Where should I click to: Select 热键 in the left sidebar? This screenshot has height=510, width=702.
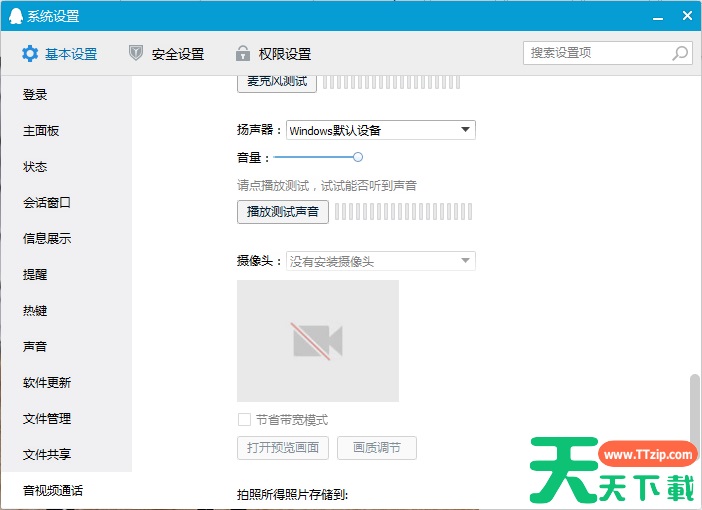tap(35, 311)
